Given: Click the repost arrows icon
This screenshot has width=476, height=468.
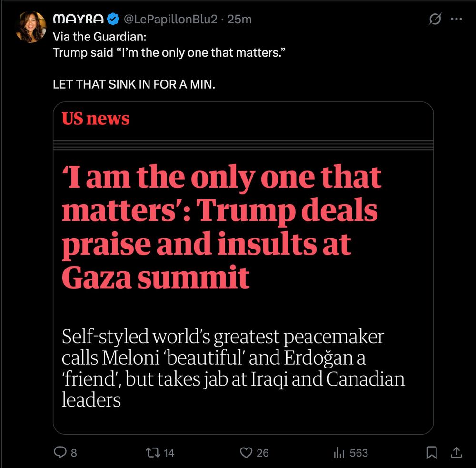Looking at the screenshot, I should pyautogui.click(x=154, y=452).
